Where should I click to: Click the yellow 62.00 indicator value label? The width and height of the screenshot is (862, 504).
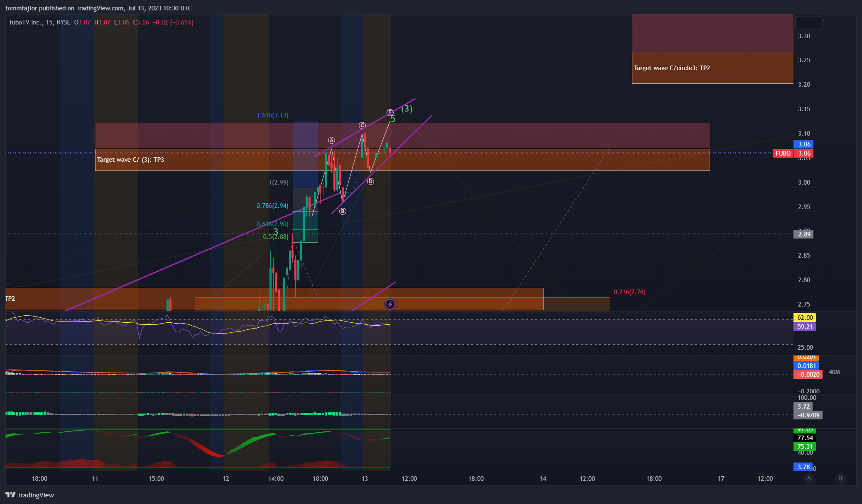805,318
